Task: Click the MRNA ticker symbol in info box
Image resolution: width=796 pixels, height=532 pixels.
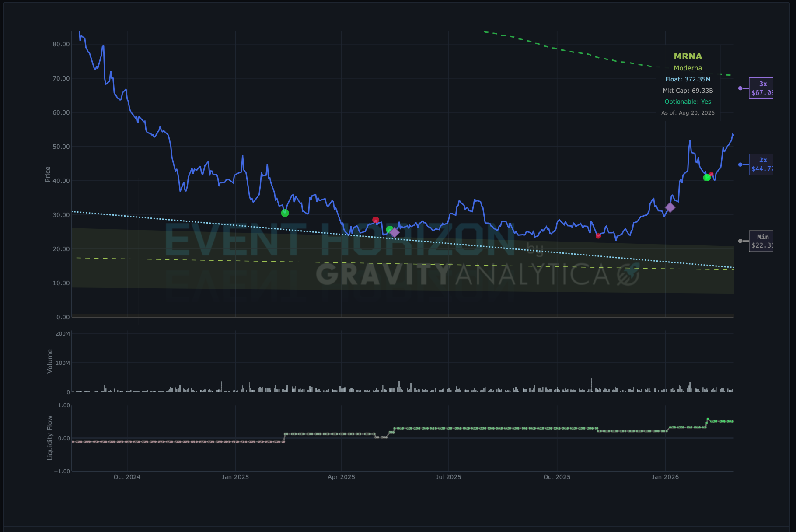Action: pos(688,56)
